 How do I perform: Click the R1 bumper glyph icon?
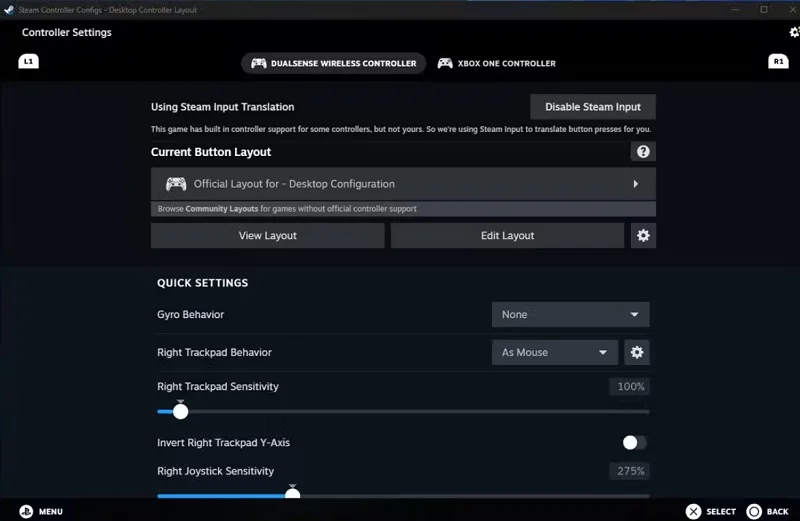coord(778,61)
